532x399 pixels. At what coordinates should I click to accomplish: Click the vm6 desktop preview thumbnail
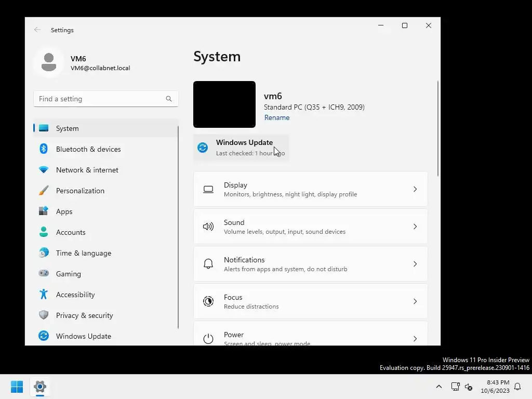[x=224, y=104]
